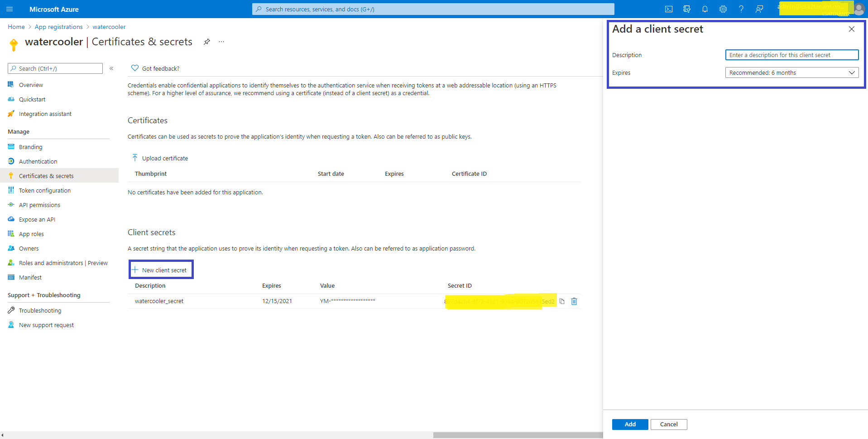Delete the watercooler_secret client secret
The width and height of the screenshot is (868, 439).
pos(574,301)
